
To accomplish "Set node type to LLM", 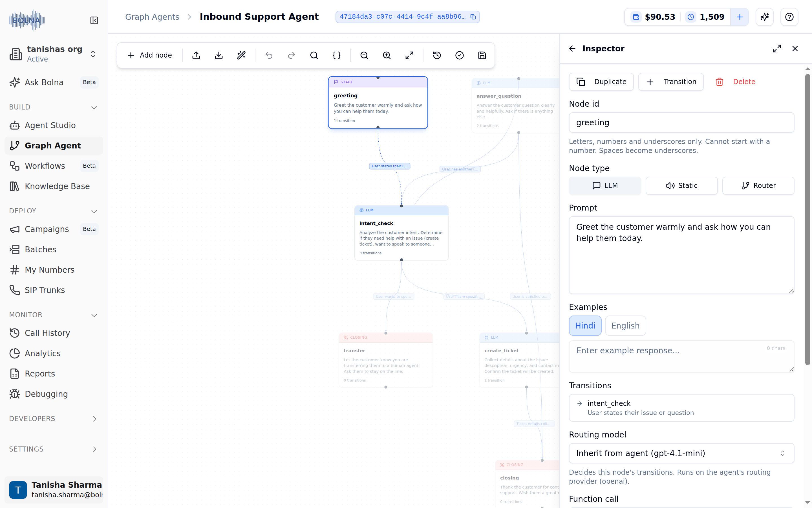I will 605,186.
